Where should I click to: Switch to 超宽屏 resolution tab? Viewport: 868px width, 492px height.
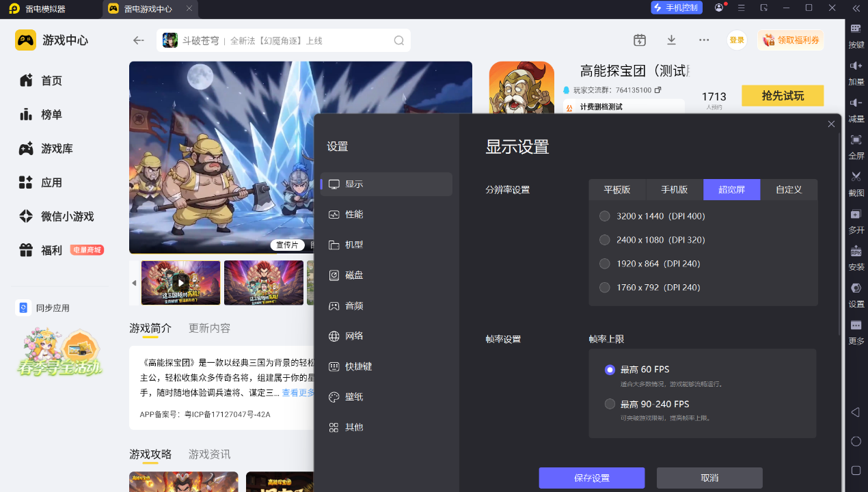tap(732, 189)
